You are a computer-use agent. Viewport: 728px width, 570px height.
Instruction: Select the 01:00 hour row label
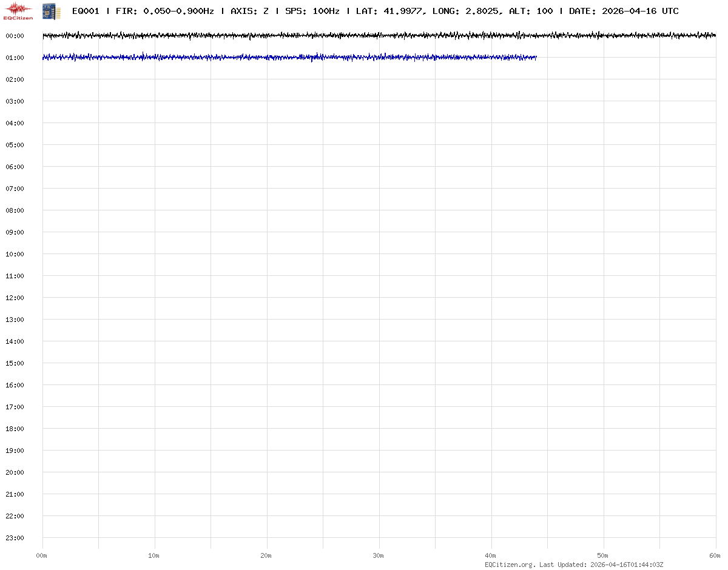[x=15, y=58]
